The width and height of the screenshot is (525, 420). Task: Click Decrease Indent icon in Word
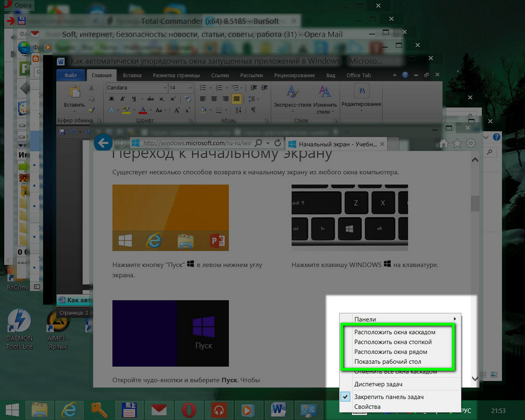pos(254,88)
